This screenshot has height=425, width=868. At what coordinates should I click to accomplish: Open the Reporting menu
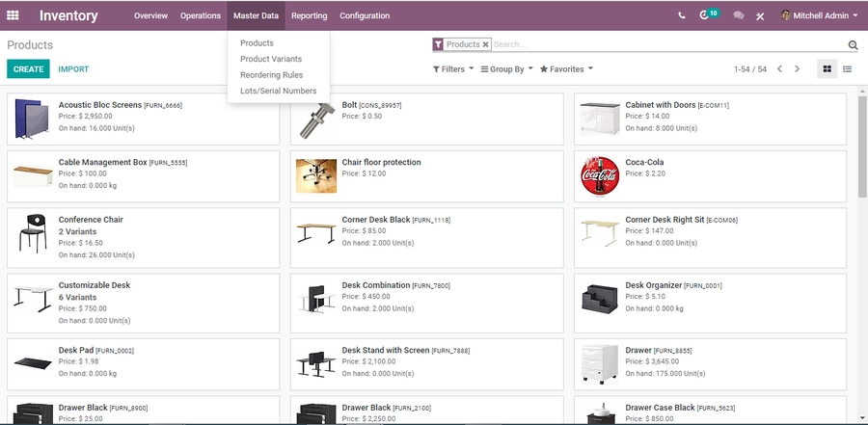coord(309,15)
